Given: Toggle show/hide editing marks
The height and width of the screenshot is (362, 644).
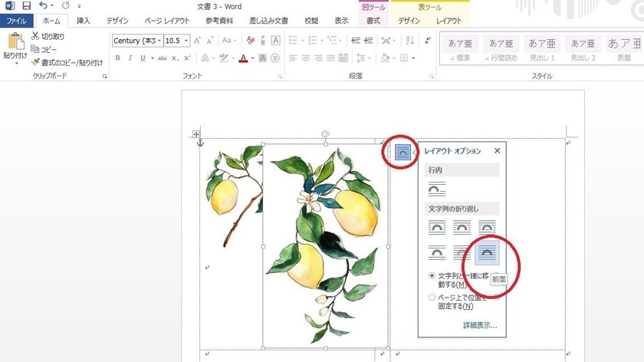Looking at the screenshot, I should pos(428,41).
